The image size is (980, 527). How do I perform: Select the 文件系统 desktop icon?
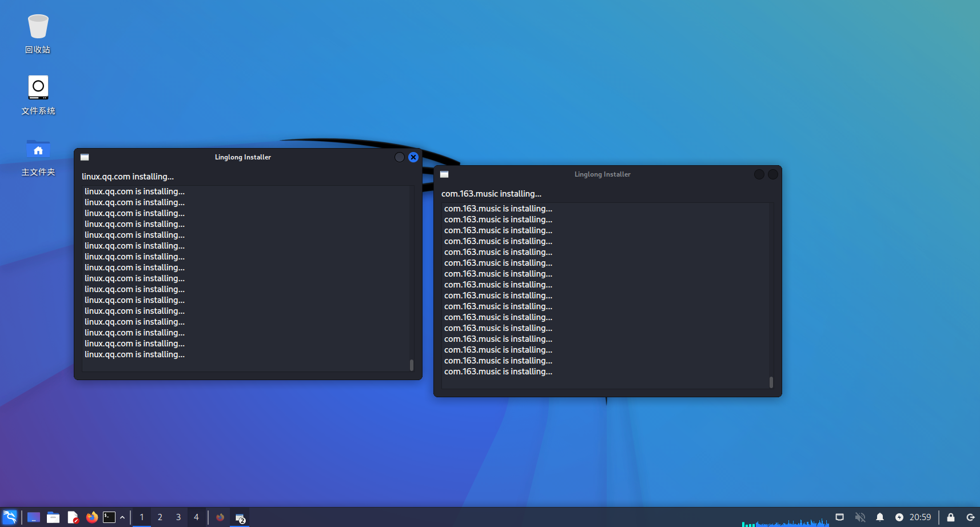(x=38, y=95)
